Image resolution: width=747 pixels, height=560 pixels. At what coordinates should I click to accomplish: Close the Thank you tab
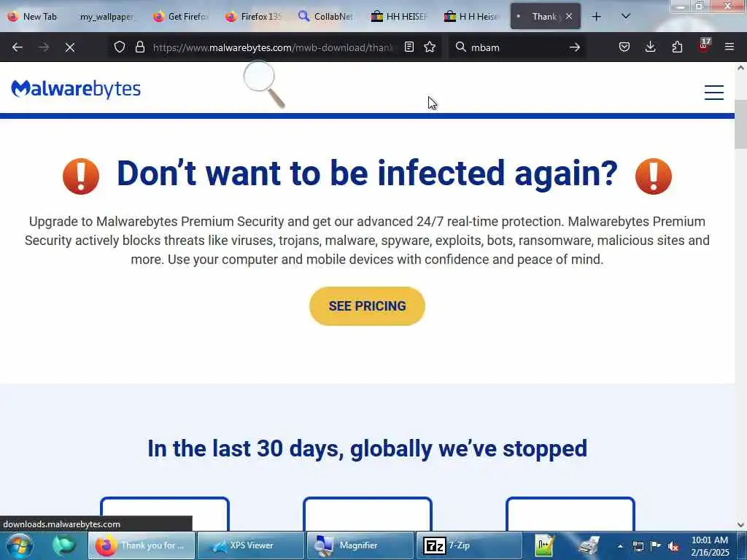(x=569, y=16)
